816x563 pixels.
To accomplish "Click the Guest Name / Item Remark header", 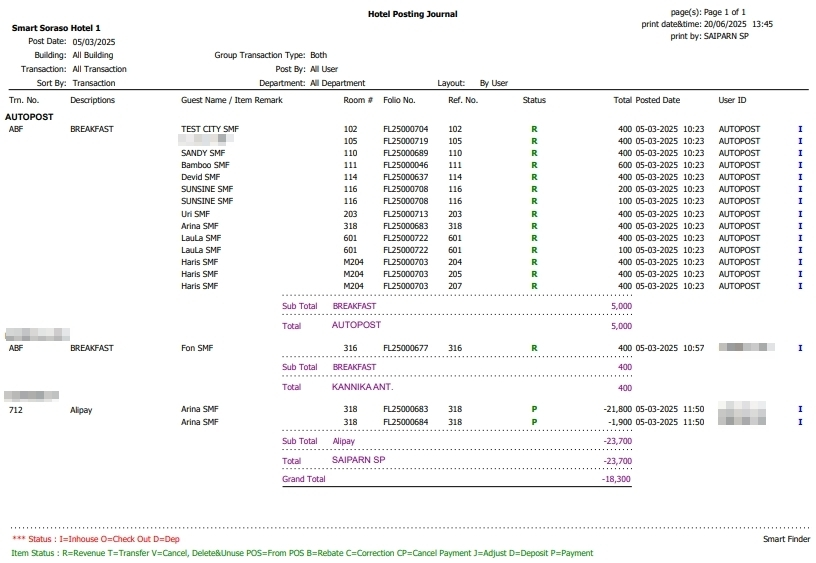I will (x=231, y=101).
